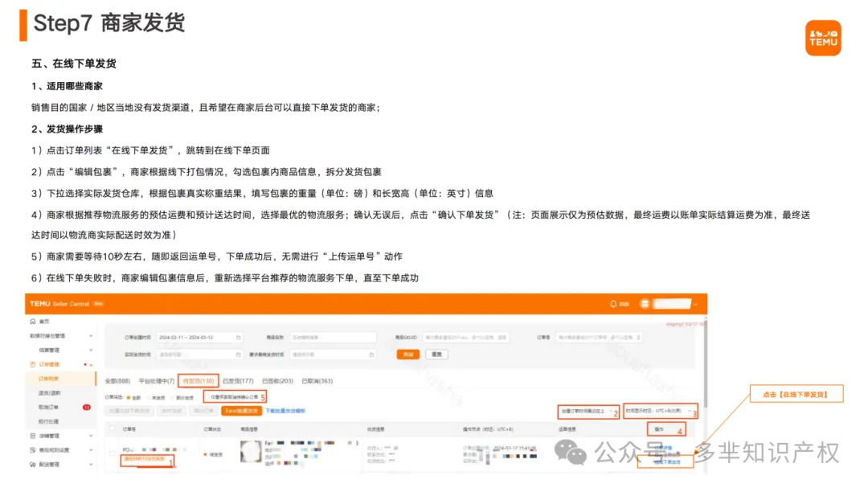Click the 订单号 input field
The height and width of the screenshot is (488, 868).
pos(599,338)
